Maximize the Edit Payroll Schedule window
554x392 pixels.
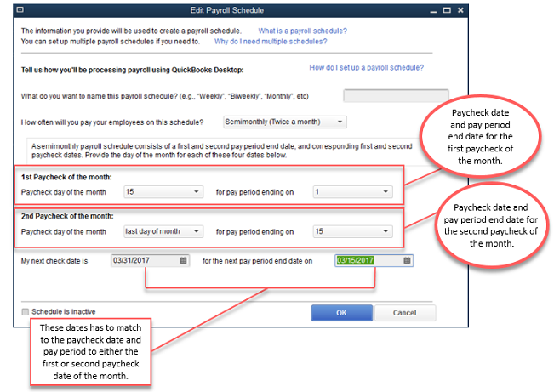coord(447,10)
